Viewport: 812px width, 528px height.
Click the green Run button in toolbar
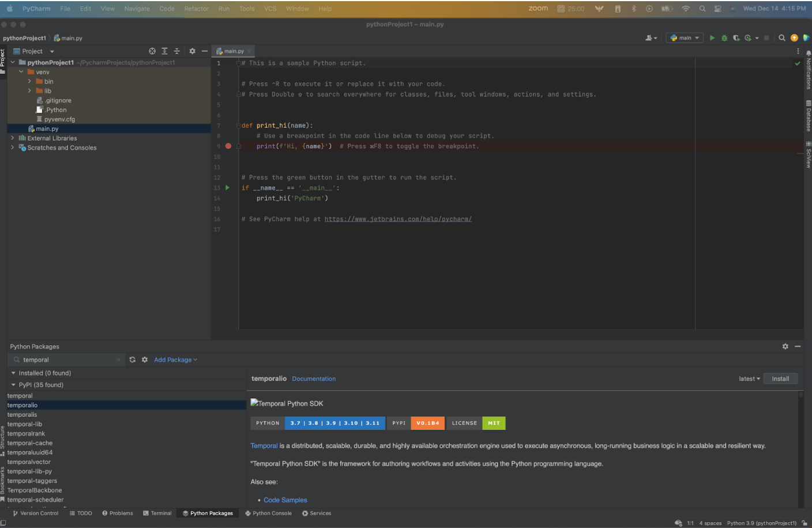pos(712,38)
